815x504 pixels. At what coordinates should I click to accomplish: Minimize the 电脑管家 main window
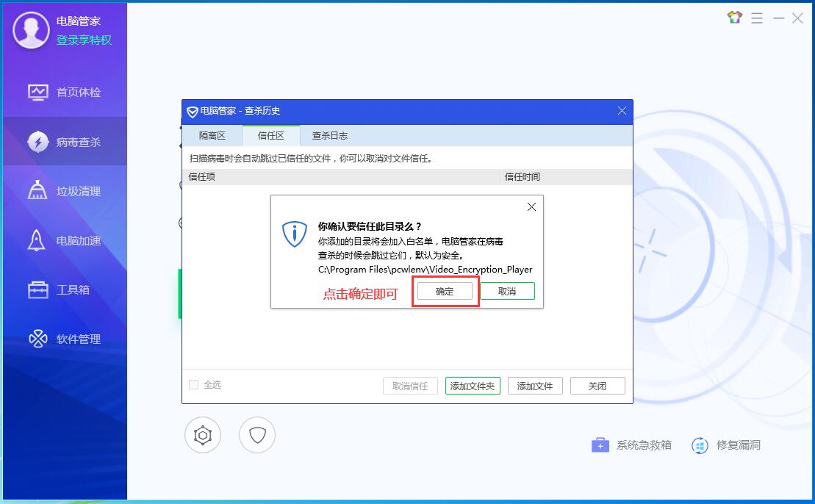778,18
